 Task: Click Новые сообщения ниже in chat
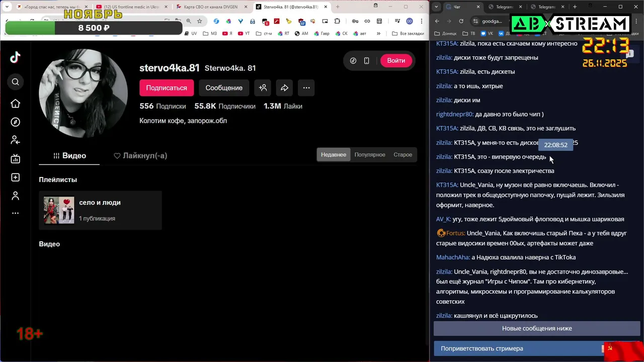[537, 328]
